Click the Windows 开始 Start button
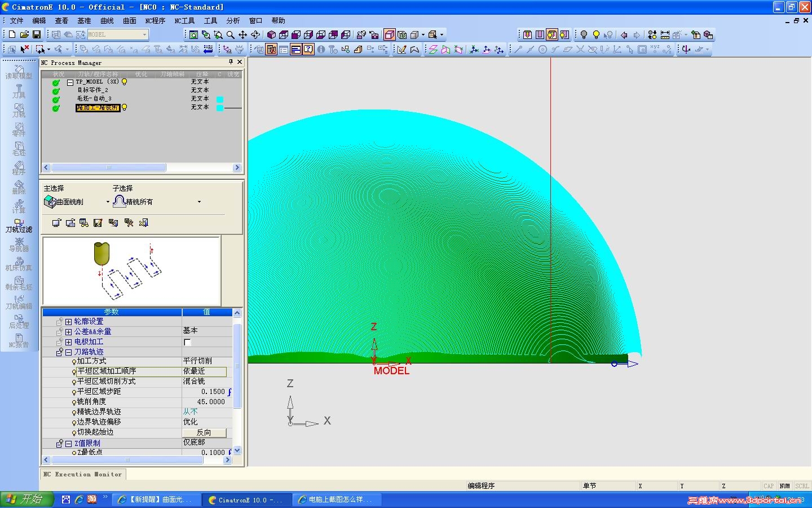This screenshot has width=812, height=508. click(x=27, y=500)
